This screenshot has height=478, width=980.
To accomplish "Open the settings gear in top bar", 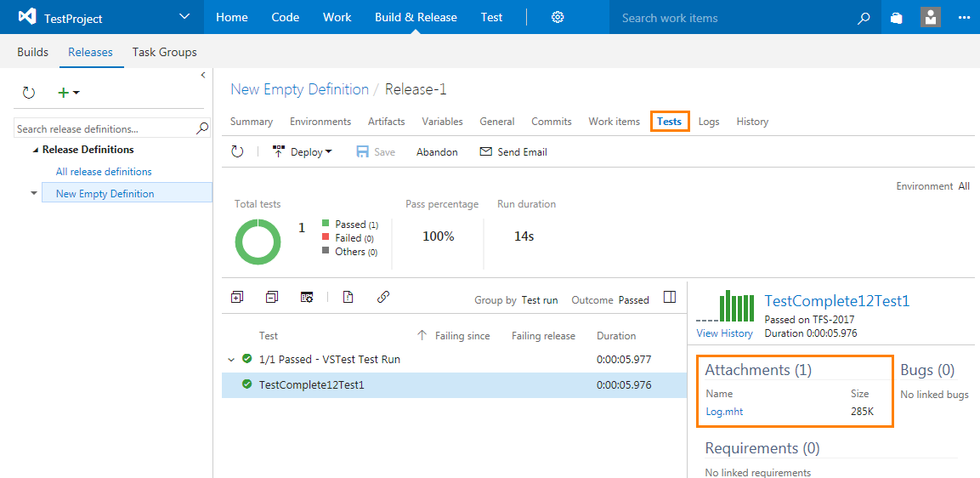I will (x=558, y=17).
